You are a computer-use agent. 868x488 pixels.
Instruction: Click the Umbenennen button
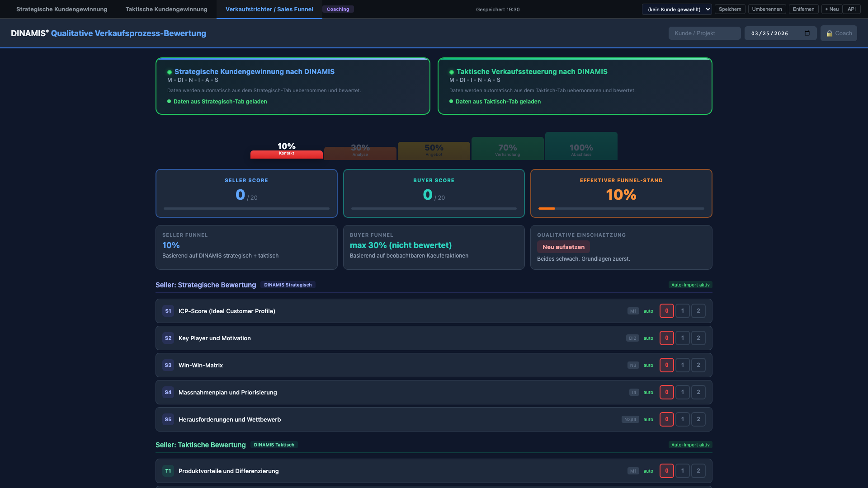tap(767, 9)
